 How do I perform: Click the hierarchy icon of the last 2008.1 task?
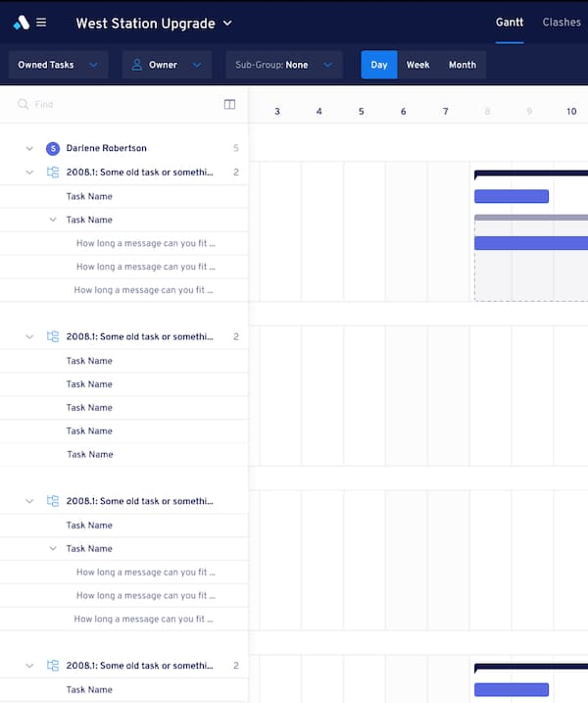(53, 666)
